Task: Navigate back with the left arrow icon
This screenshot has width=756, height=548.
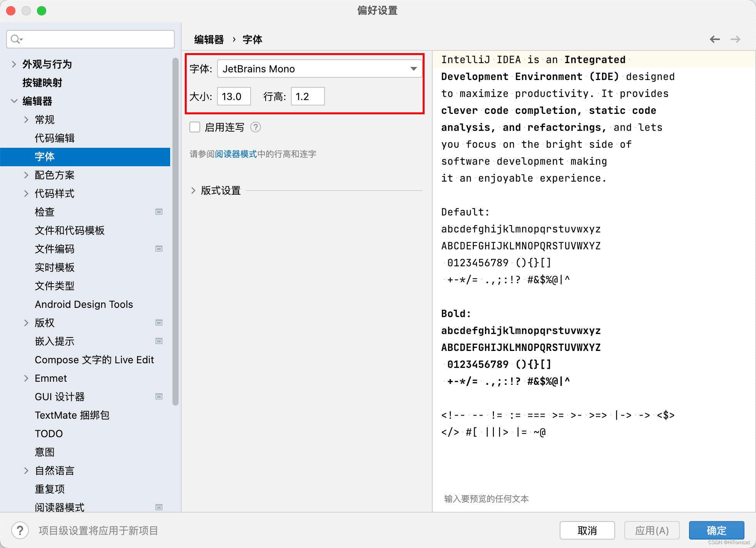Action: (715, 39)
